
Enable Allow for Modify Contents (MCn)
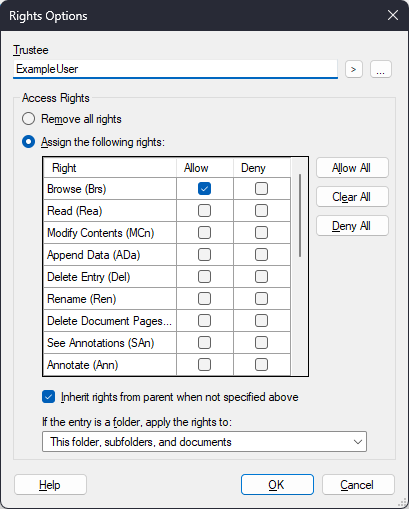[204, 233]
